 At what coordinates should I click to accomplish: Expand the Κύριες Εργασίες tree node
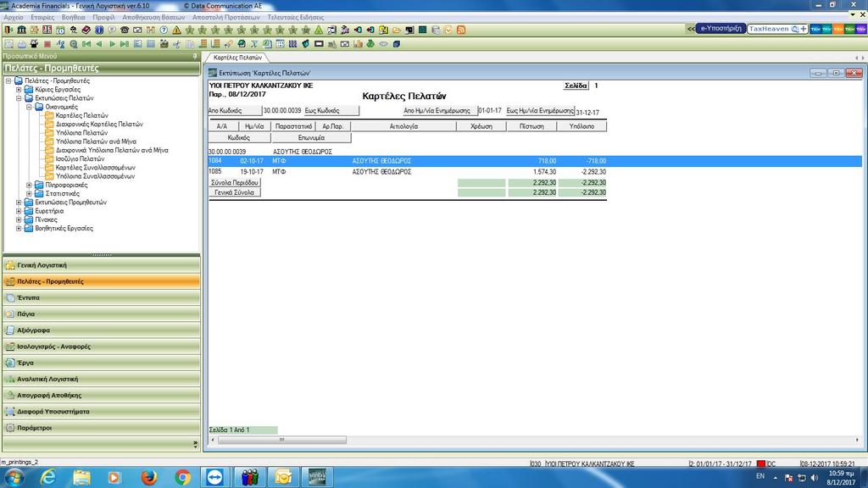pos(19,89)
